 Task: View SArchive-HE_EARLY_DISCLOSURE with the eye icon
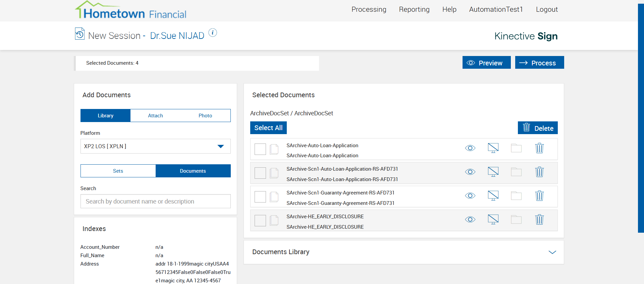click(470, 220)
